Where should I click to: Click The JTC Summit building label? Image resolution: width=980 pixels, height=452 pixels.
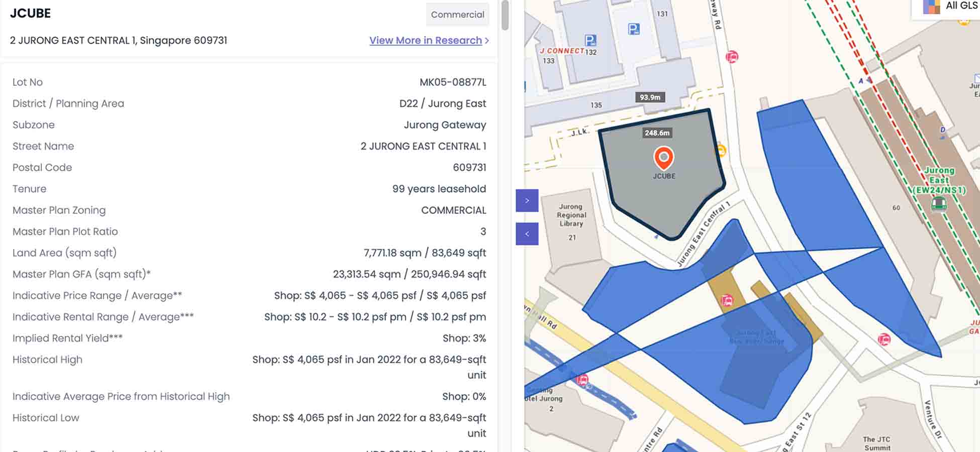[x=877, y=443]
